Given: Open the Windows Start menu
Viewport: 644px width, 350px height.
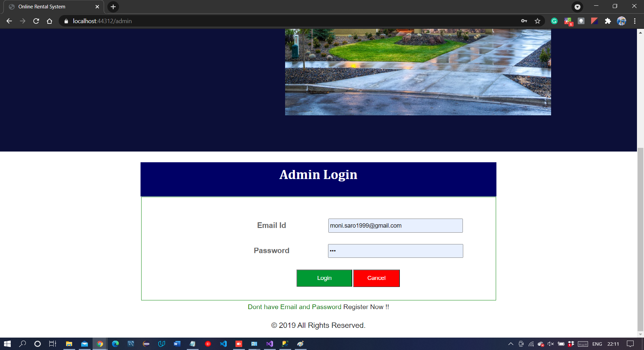Looking at the screenshot, I should coord(7,344).
